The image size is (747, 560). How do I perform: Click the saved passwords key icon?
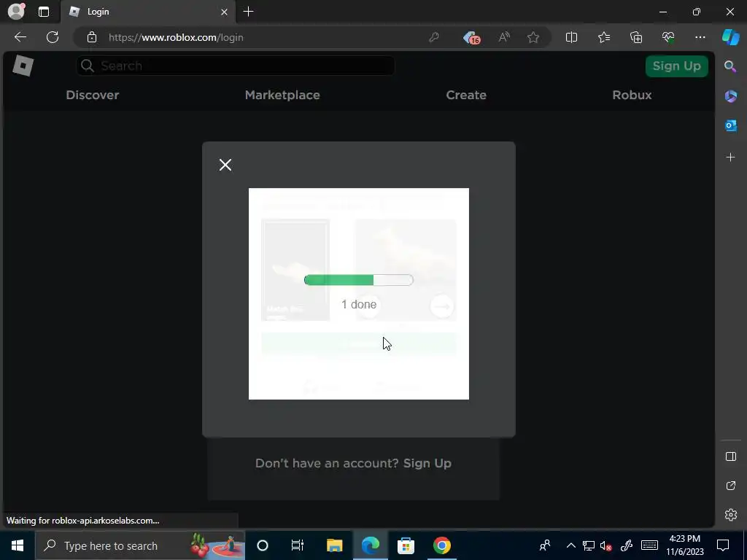coord(434,37)
